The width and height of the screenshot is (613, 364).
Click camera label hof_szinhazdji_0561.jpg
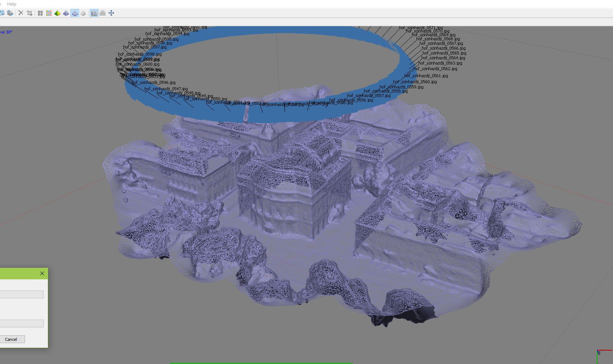tap(426, 76)
